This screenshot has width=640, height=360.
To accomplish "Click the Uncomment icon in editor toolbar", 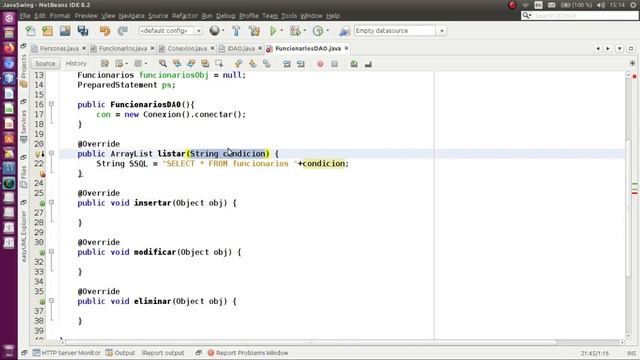I will (x=368, y=64).
